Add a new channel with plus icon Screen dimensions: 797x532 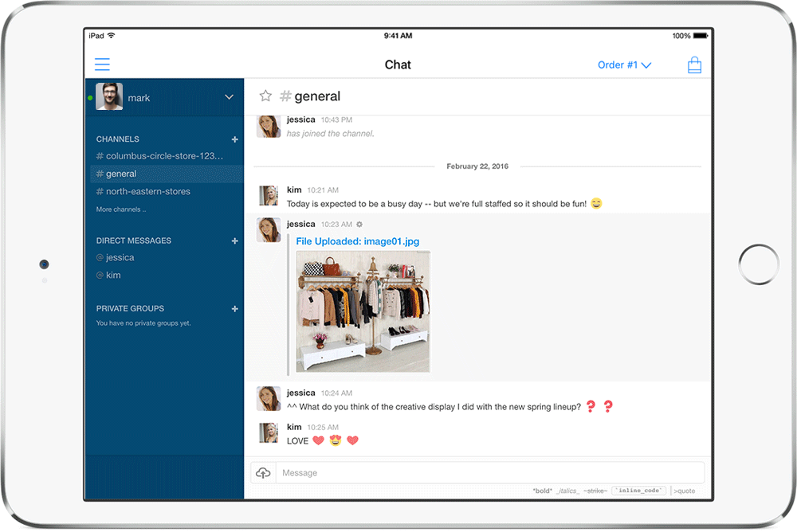(235, 139)
